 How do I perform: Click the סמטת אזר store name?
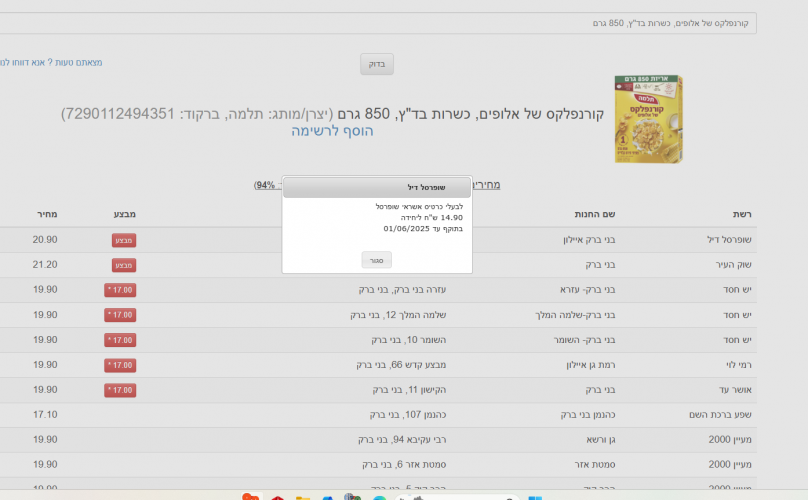[595, 464]
